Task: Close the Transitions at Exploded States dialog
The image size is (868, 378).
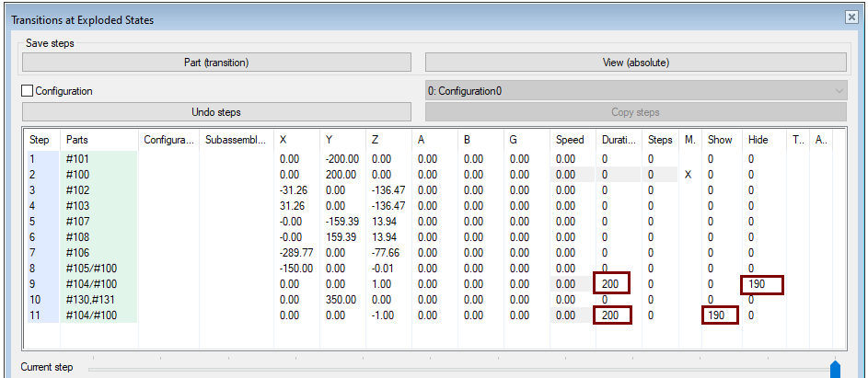Action: tap(851, 17)
